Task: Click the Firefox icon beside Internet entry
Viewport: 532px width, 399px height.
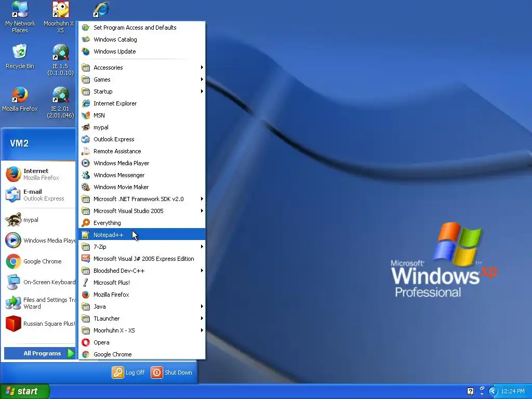Action: (x=13, y=175)
